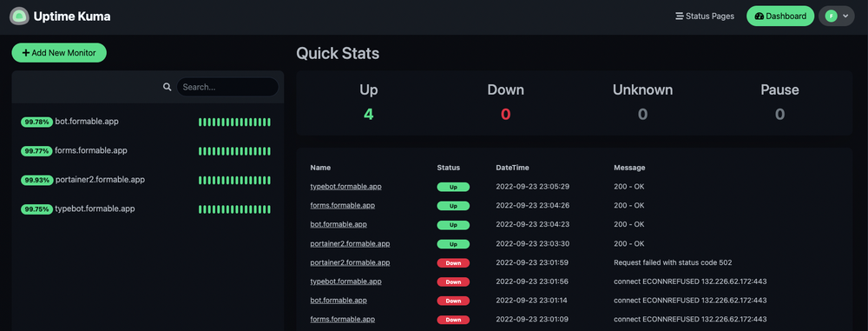This screenshot has height=331, width=868.
Task: Open forms.formable.app link at 23:04:26
Action: 343,206
